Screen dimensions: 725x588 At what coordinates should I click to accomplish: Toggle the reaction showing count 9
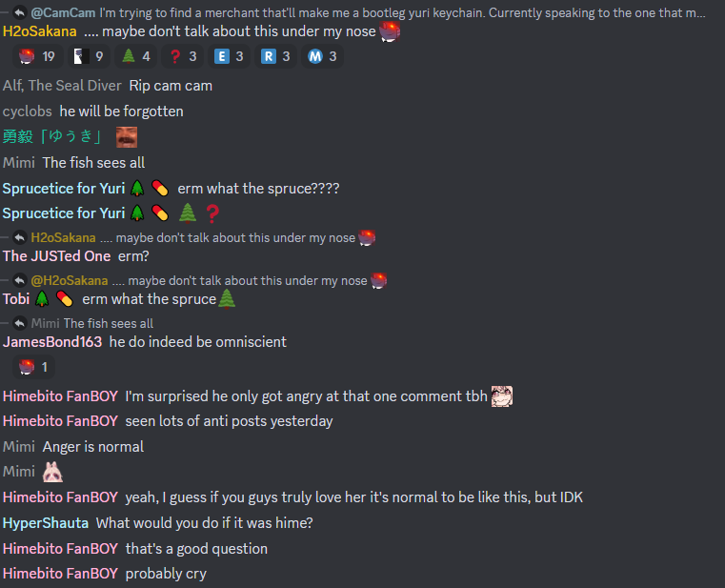[x=89, y=56]
